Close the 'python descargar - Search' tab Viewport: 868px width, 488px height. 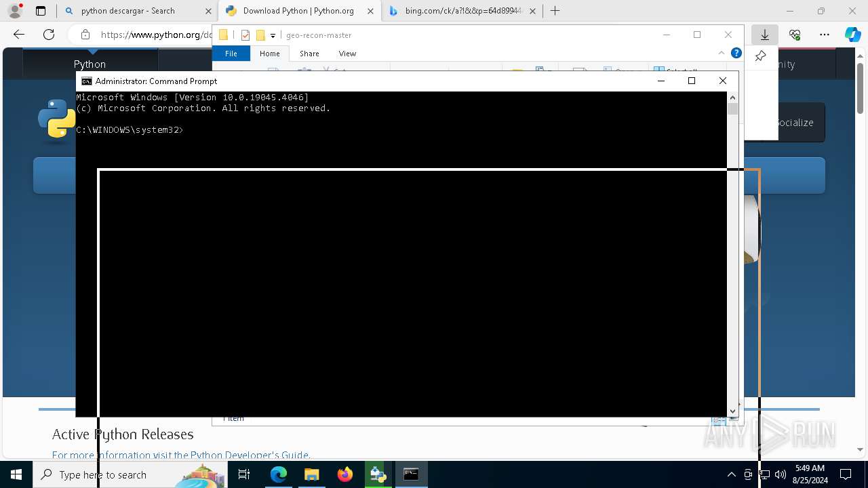[x=208, y=11]
